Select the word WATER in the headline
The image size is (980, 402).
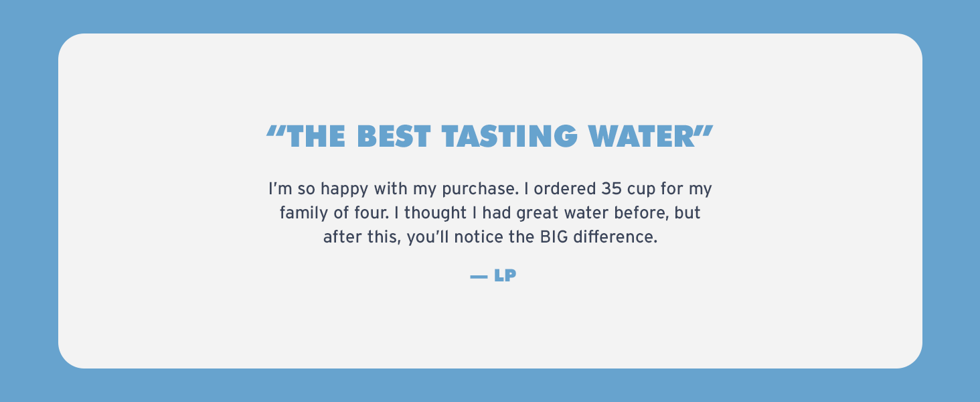click(641, 136)
